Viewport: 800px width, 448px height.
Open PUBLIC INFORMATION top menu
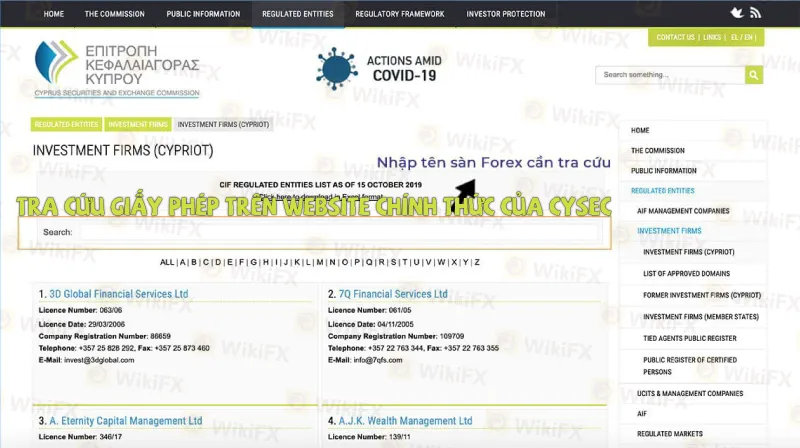pyautogui.click(x=203, y=14)
